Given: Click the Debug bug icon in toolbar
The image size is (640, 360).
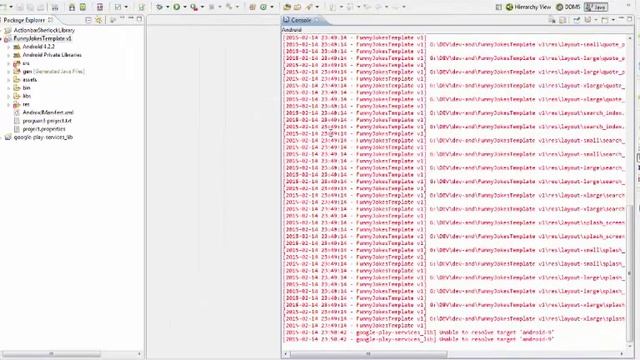Looking at the screenshot, I should click(x=160, y=7).
